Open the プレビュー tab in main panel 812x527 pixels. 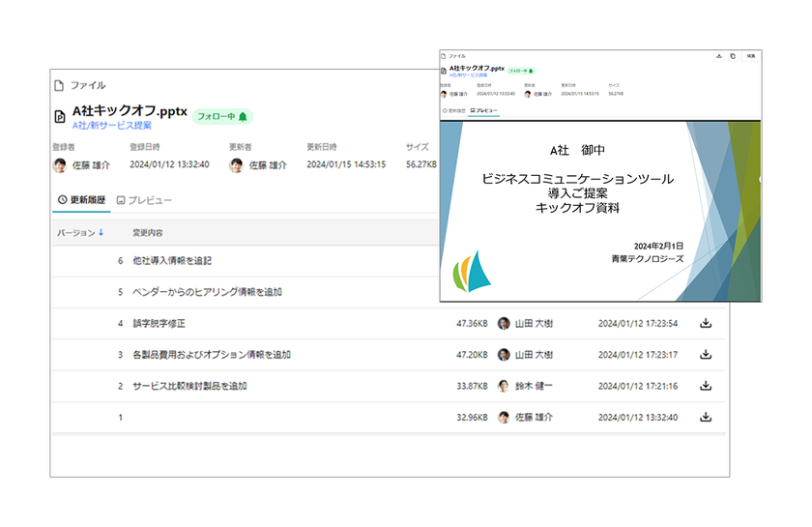point(144,200)
